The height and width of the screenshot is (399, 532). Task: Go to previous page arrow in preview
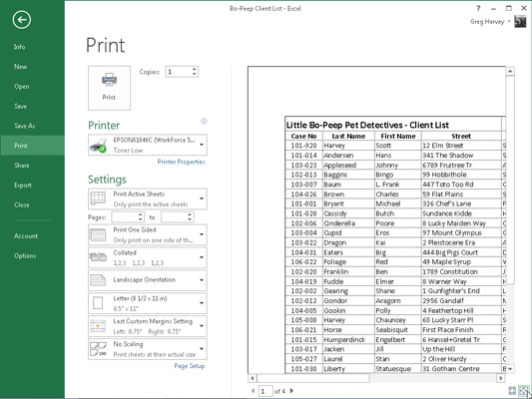click(x=253, y=391)
